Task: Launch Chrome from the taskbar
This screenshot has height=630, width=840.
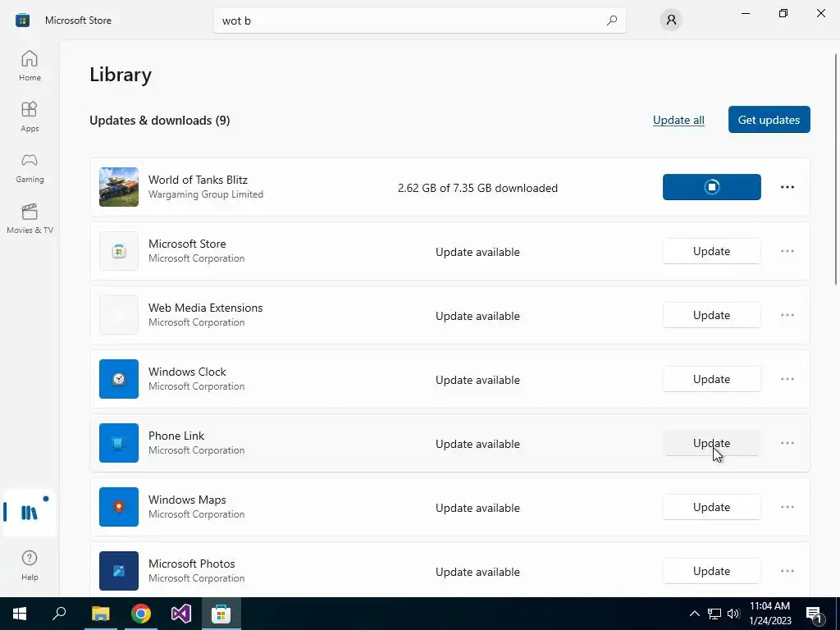Action: pyautogui.click(x=141, y=614)
